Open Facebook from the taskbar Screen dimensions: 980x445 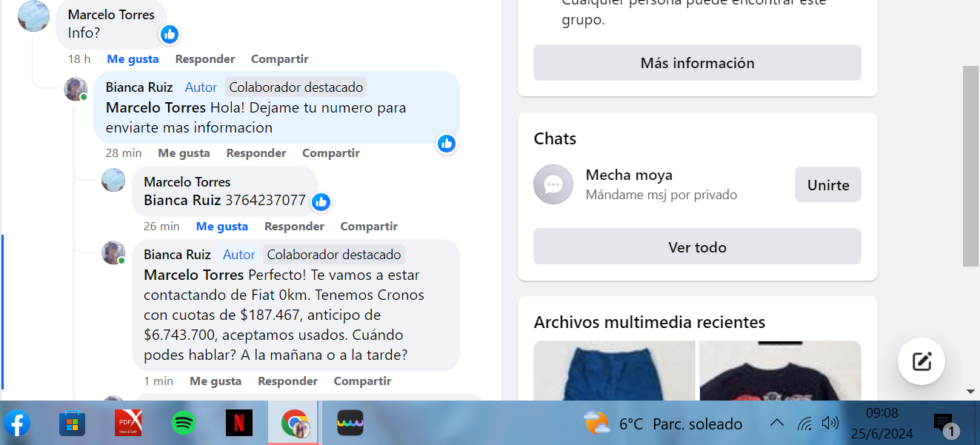coord(16,424)
